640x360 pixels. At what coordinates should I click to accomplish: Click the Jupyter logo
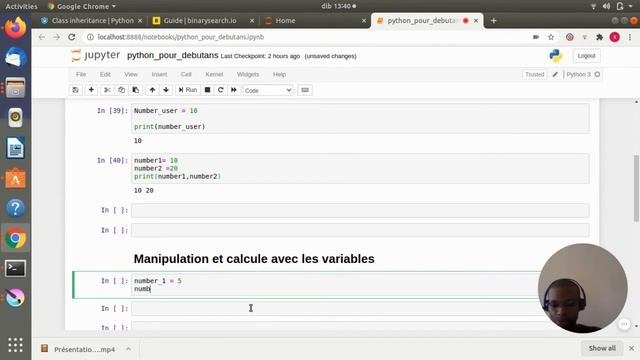pos(96,55)
